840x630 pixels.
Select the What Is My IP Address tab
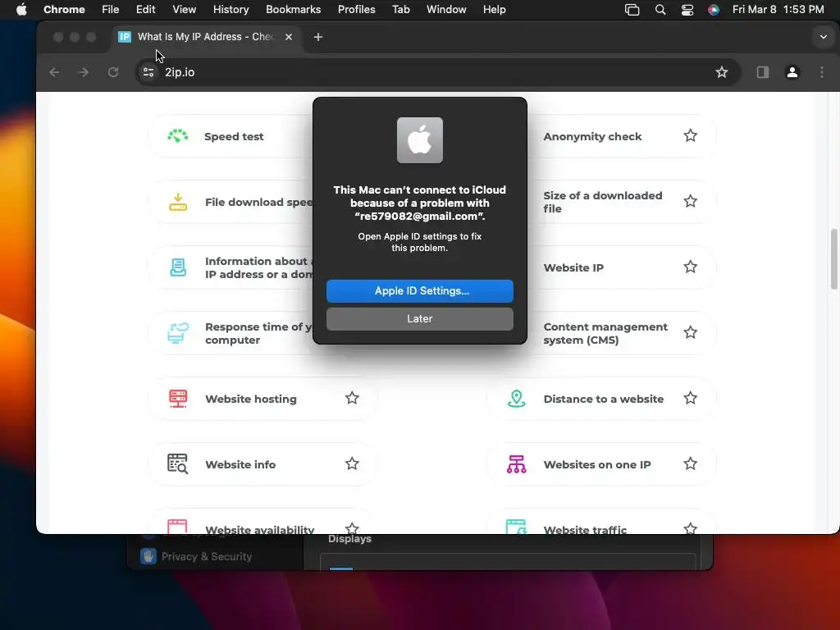click(x=207, y=37)
